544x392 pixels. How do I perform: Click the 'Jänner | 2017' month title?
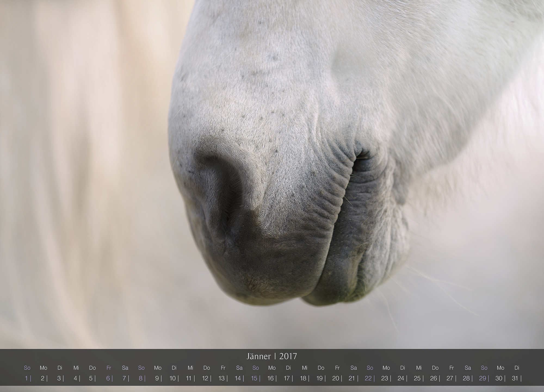[272, 356]
